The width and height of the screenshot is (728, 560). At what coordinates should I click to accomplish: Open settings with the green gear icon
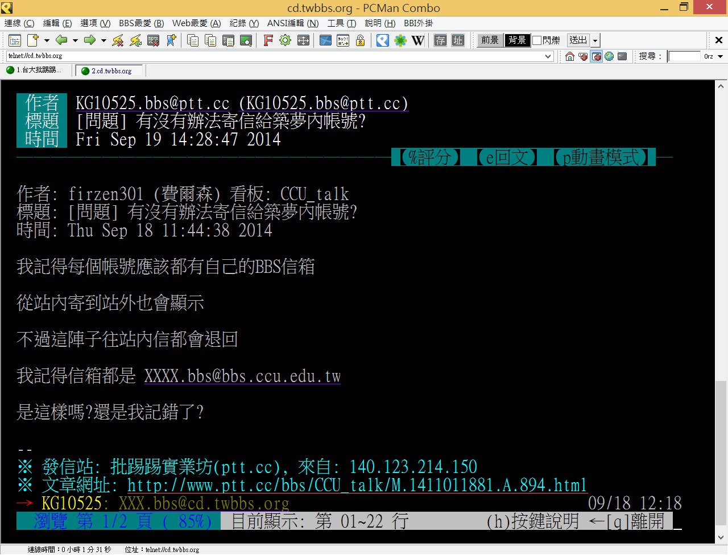click(x=286, y=40)
